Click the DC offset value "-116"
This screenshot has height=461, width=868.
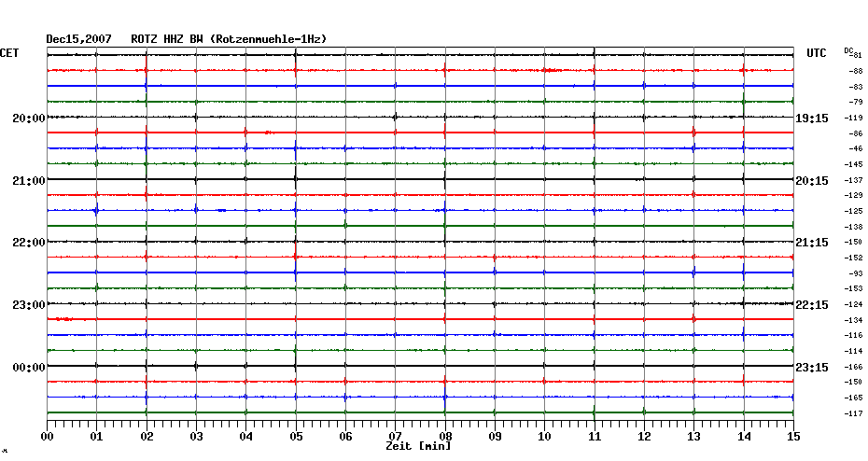[854, 335]
